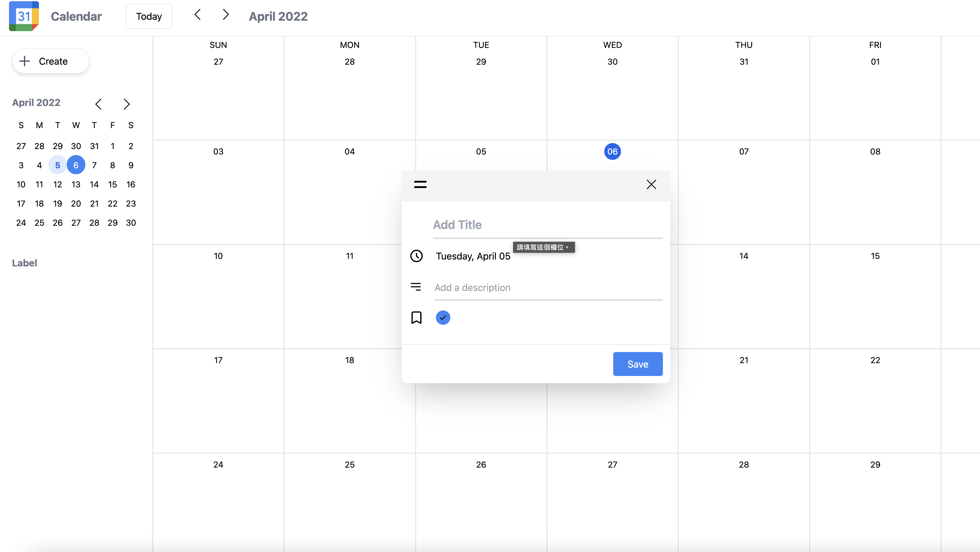Click the Label heading in sidebar
Image resolution: width=980 pixels, height=552 pixels.
coord(24,263)
